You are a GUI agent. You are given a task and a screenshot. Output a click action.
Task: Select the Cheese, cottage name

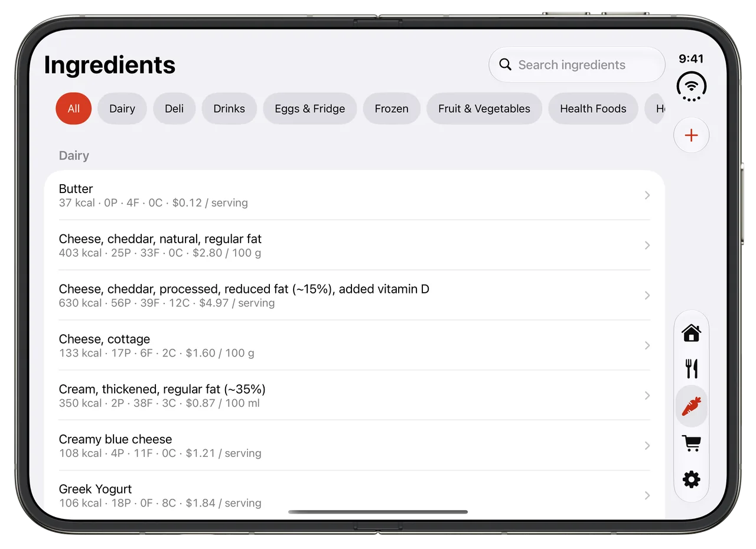[x=105, y=339]
